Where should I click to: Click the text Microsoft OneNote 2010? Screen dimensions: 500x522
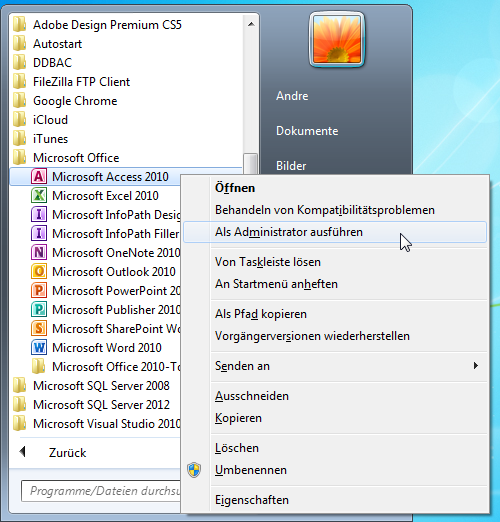tap(116, 253)
